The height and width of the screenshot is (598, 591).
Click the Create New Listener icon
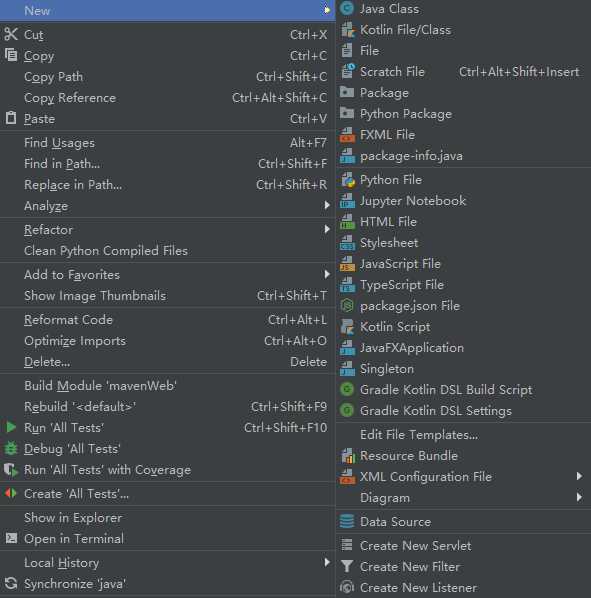click(x=347, y=587)
